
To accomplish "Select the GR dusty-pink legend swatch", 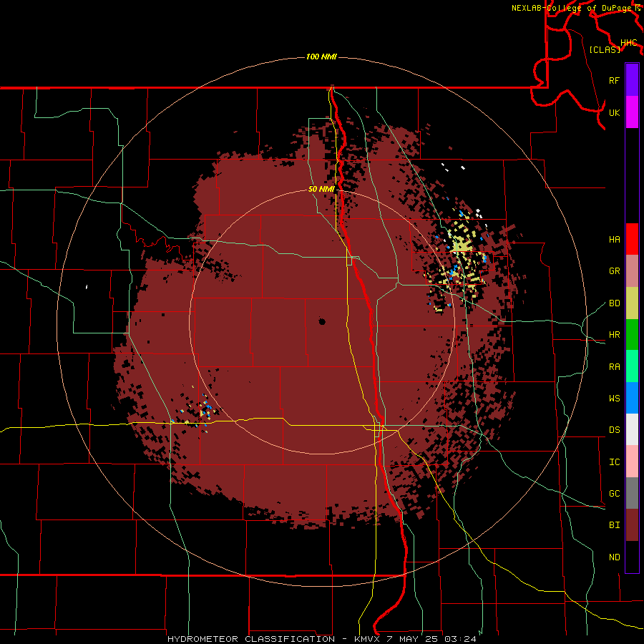I will tap(632, 271).
